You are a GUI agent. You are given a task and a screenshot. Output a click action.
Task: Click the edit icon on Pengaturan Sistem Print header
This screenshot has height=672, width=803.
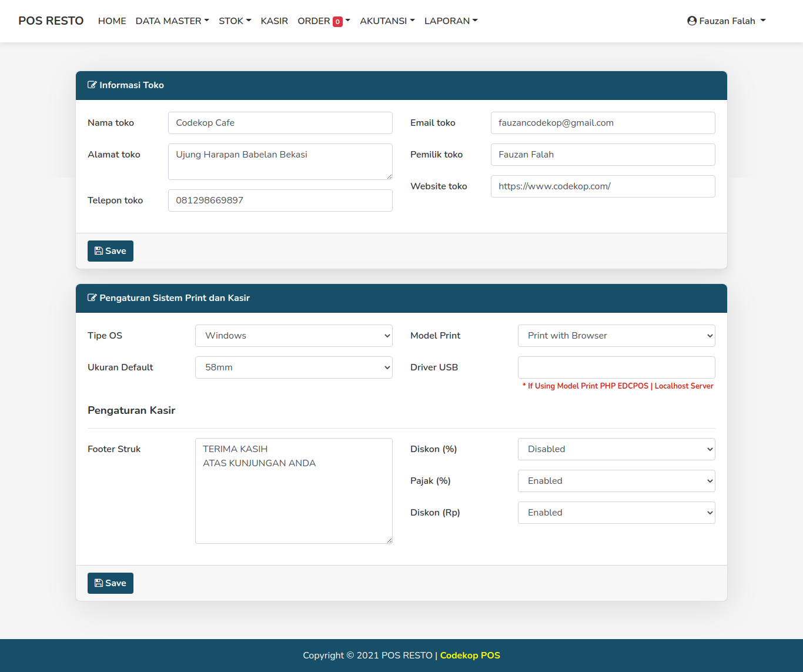(x=92, y=298)
